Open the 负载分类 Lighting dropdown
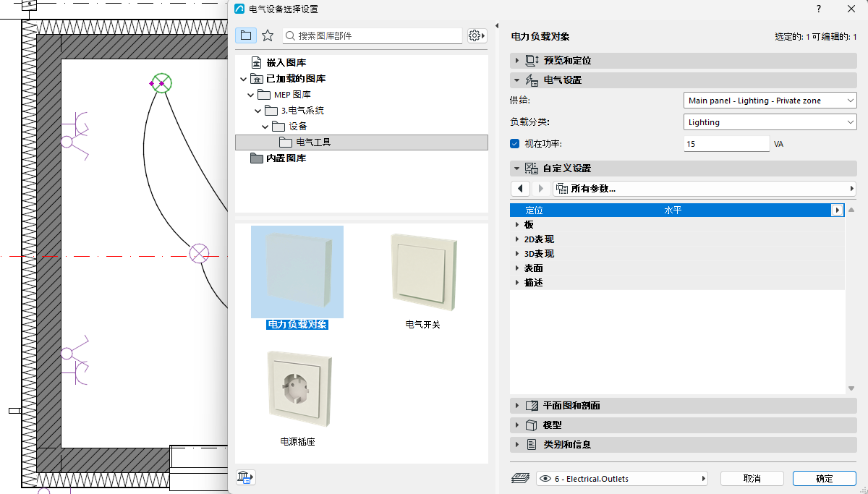Image resolution: width=868 pixels, height=494 pixels. (x=770, y=122)
